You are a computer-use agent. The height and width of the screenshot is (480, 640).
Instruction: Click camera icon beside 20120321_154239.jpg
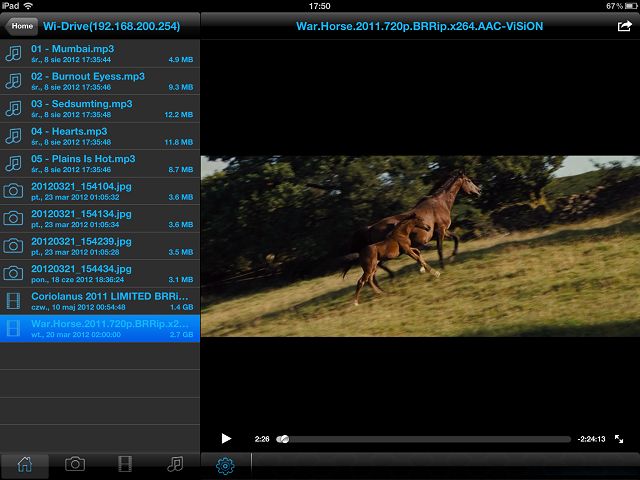13,246
